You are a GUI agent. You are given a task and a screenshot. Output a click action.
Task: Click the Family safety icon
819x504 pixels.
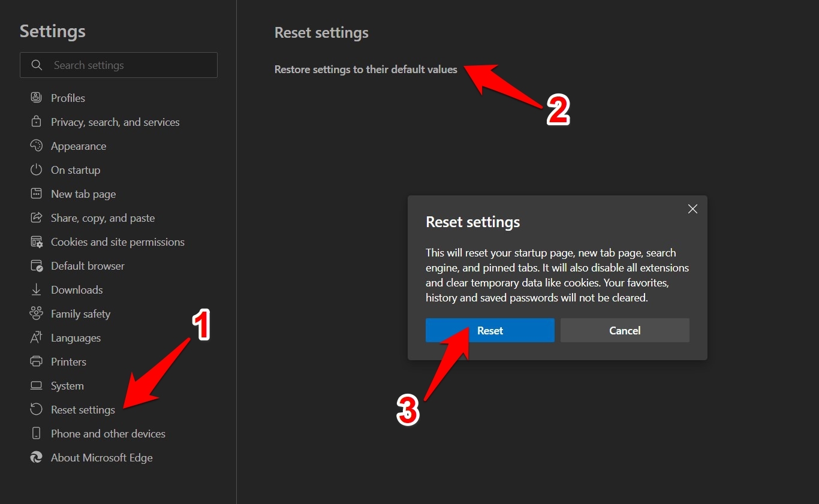pos(36,313)
